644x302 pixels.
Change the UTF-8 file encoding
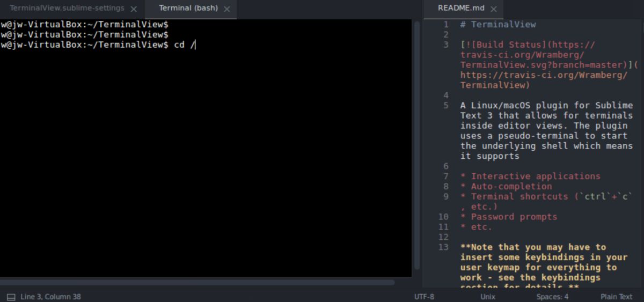click(x=424, y=297)
